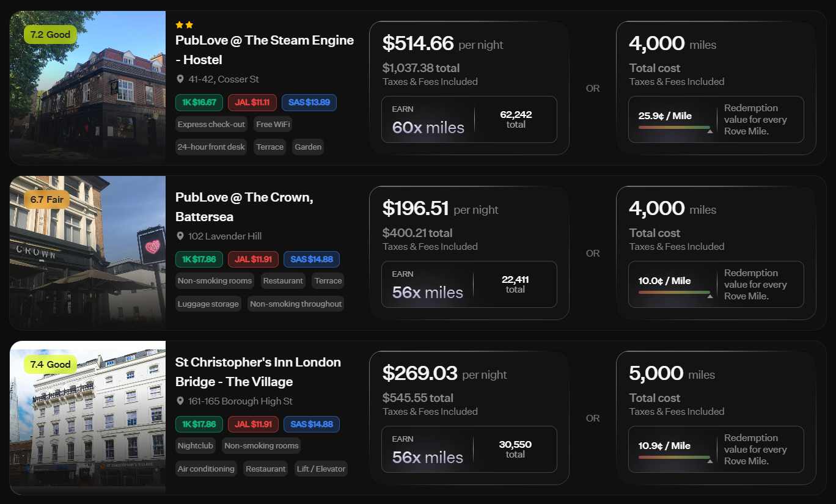
Task: Select the 1K $16.67 airline tag
Action: pos(199,103)
